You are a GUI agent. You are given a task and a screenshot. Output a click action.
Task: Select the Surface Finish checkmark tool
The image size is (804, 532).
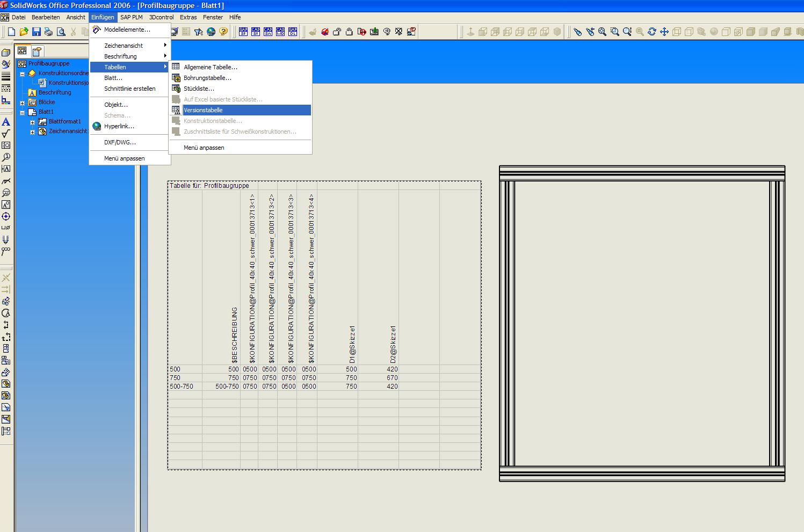[x=6, y=134]
